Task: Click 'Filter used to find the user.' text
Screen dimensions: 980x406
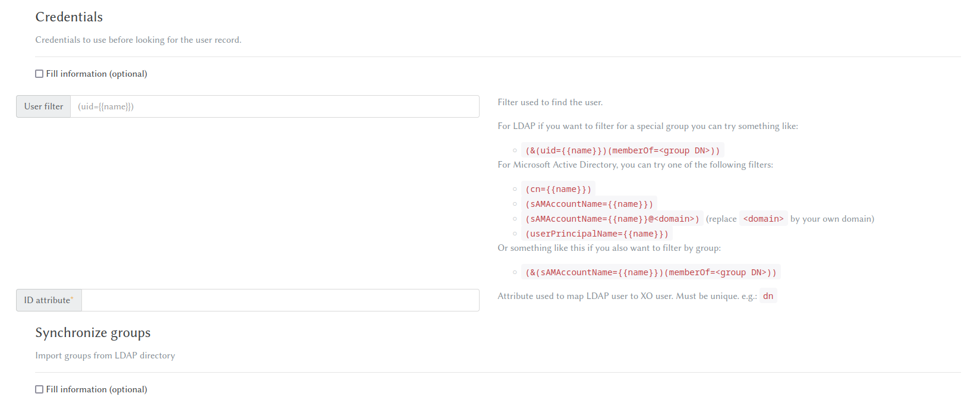Action: coord(550,102)
